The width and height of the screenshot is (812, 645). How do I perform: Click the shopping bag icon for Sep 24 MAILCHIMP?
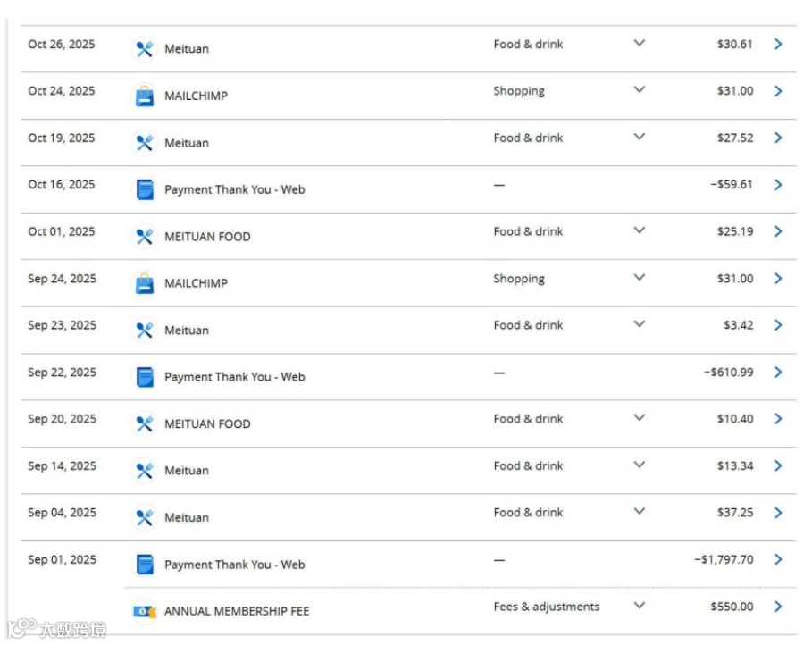tap(145, 283)
